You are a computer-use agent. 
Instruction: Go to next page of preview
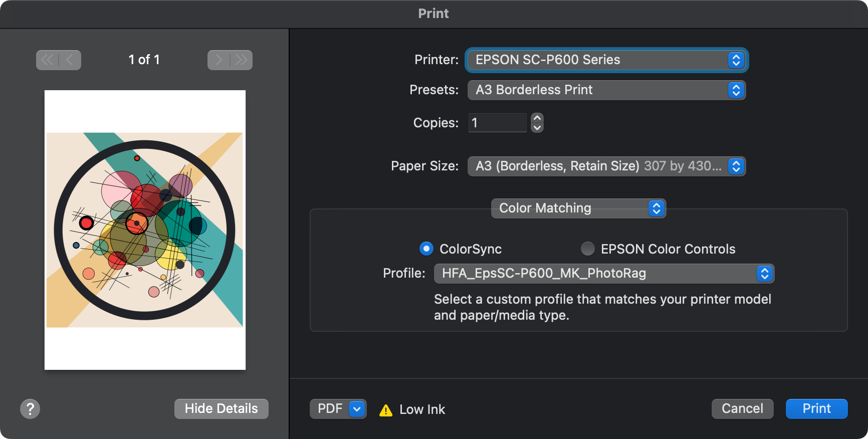click(x=219, y=60)
